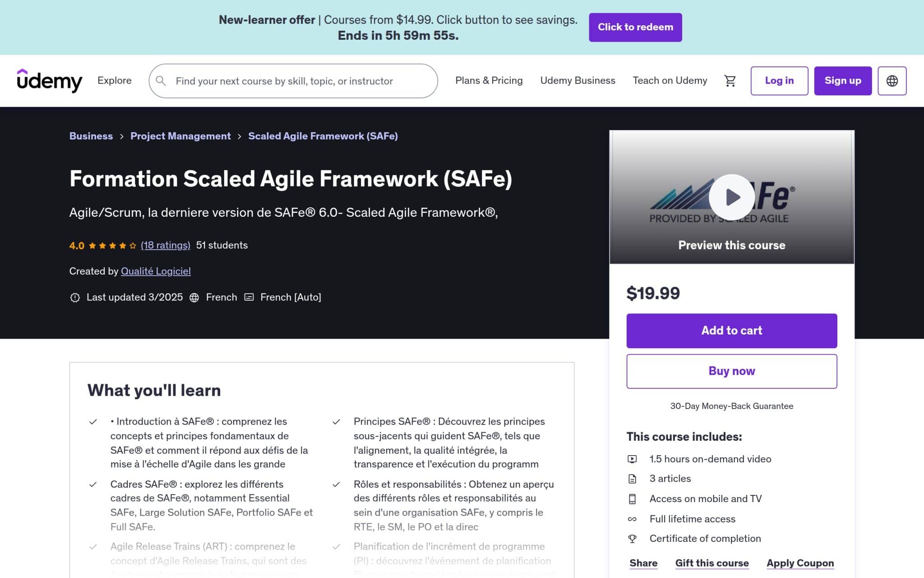Click checkmark beside Cadres SAFe
The width and height of the screenshot is (924, 578).
click(x=93, y=485)
